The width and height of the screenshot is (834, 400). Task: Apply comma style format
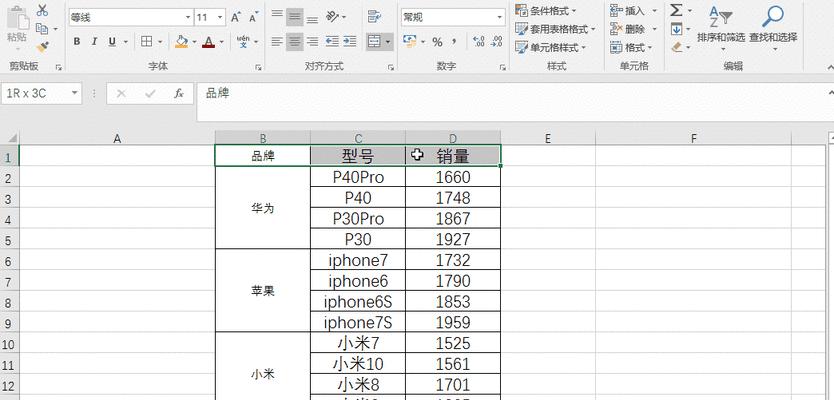coord(454,41)
